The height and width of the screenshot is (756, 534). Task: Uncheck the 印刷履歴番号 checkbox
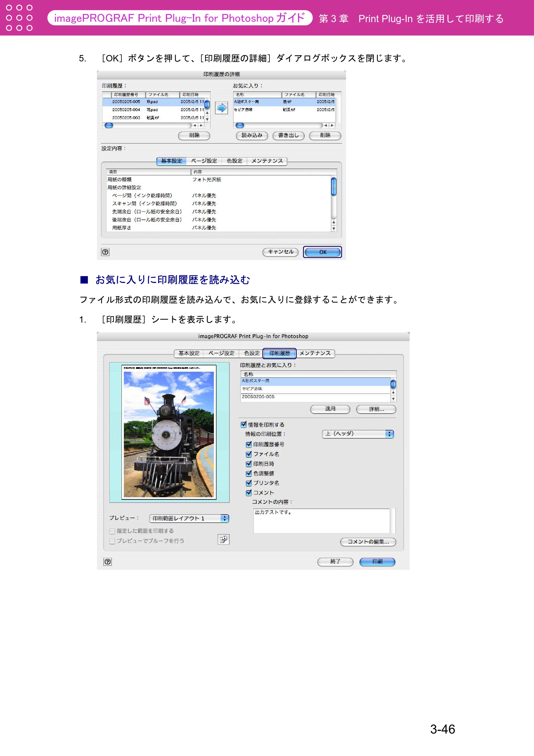(x=249, y=444)
